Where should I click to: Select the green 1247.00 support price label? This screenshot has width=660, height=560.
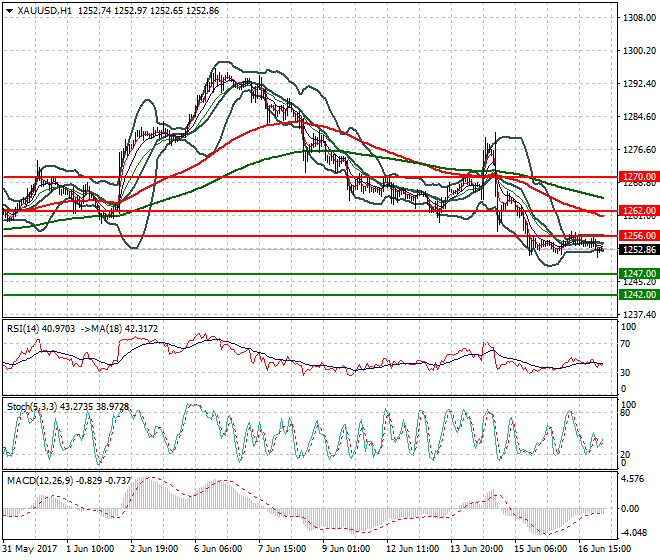coord(638,273)
